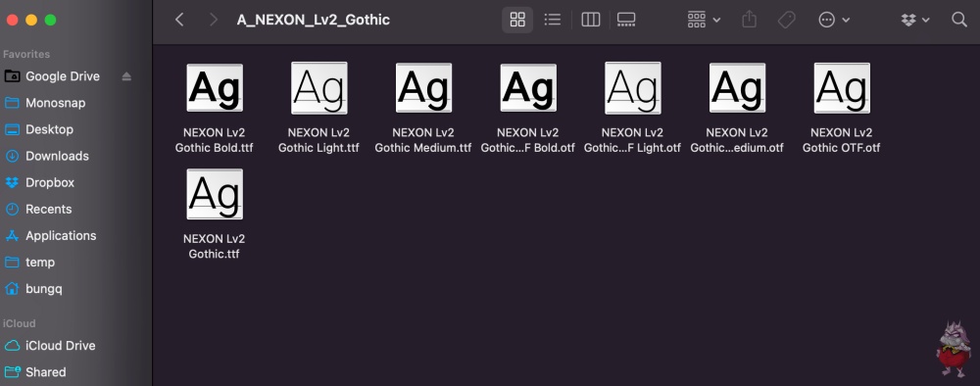Open Applications in the sidebar
Screen dimensions: 980x386
point(61,235)
